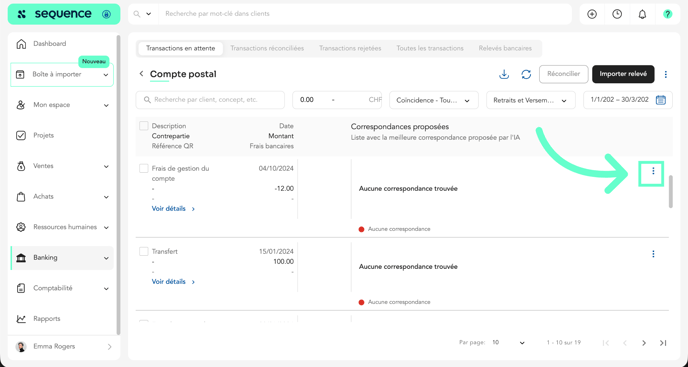Click the Ventes money bag icon
The width and height of the screenshot is (688, 367).
pyautogui.click(x=21, y=166)
